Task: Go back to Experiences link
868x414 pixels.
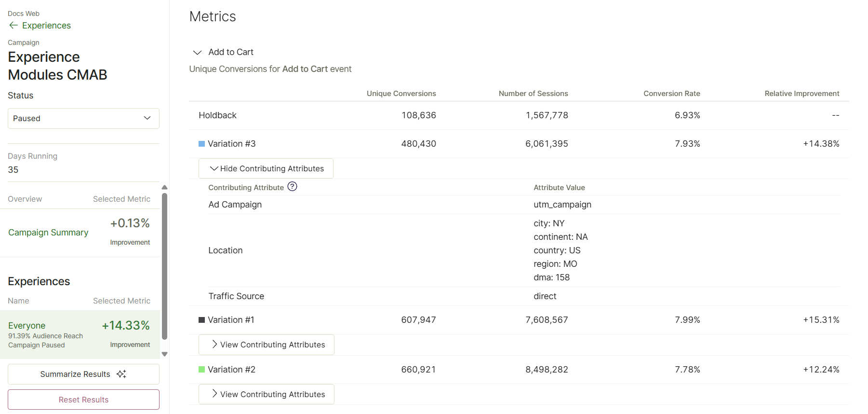Action: (x=46, y=25)
